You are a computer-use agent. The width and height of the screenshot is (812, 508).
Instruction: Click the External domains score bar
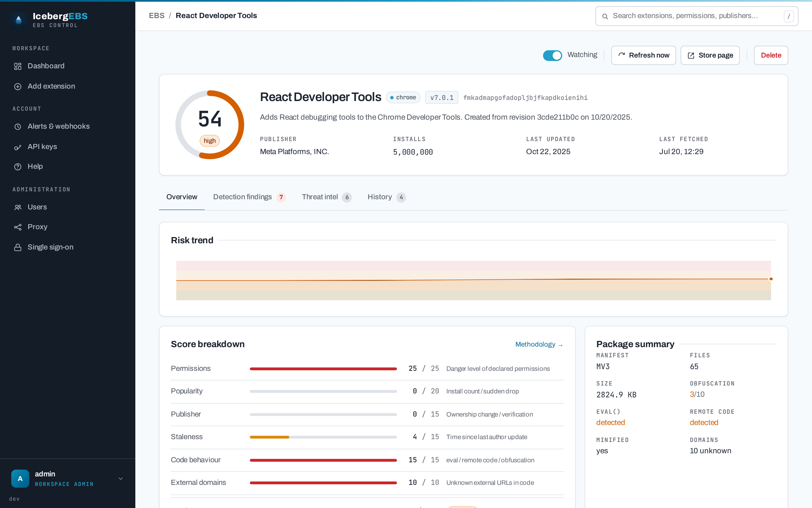click(x=323, y=483)
